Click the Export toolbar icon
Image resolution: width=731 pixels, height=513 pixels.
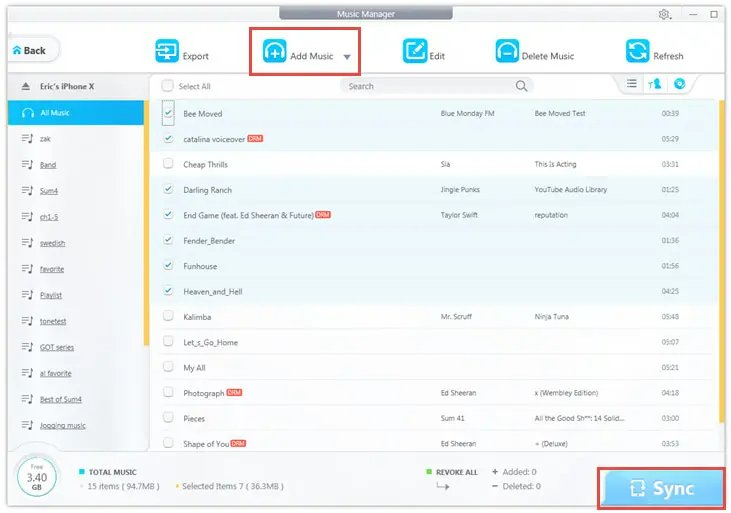(x=167, y=52)
